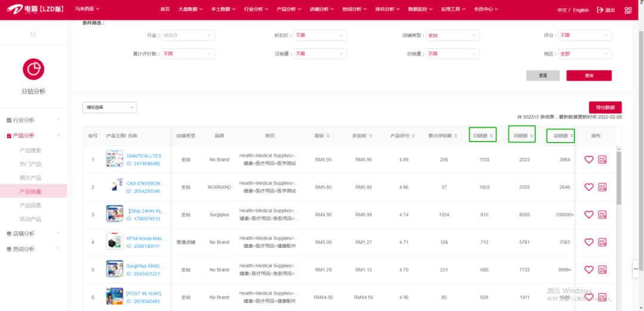Image resolution: width=644 pixels, height=311 pixels.
Task: Click the KF94 Korea Mask product thumbnail
Action: point(114,242)
